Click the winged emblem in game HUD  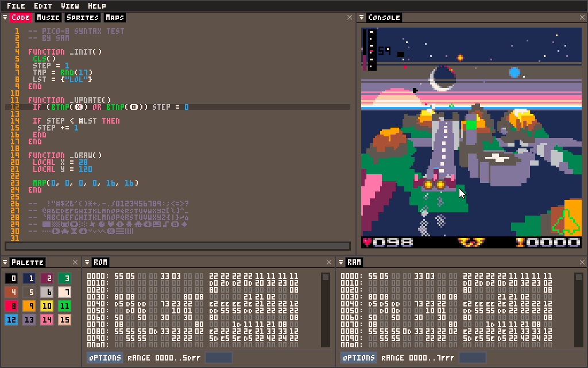pyautogui.click(x=471, y=242)
